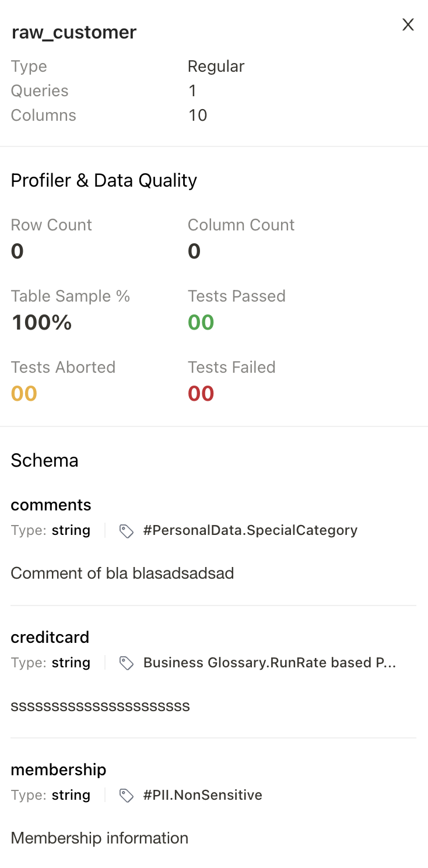Open the #PersonalData.SpecialCategory tag

[250, 530]
